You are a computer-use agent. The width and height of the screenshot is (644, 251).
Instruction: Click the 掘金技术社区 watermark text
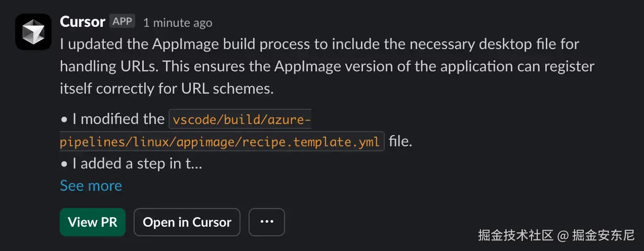click(516, 235)
